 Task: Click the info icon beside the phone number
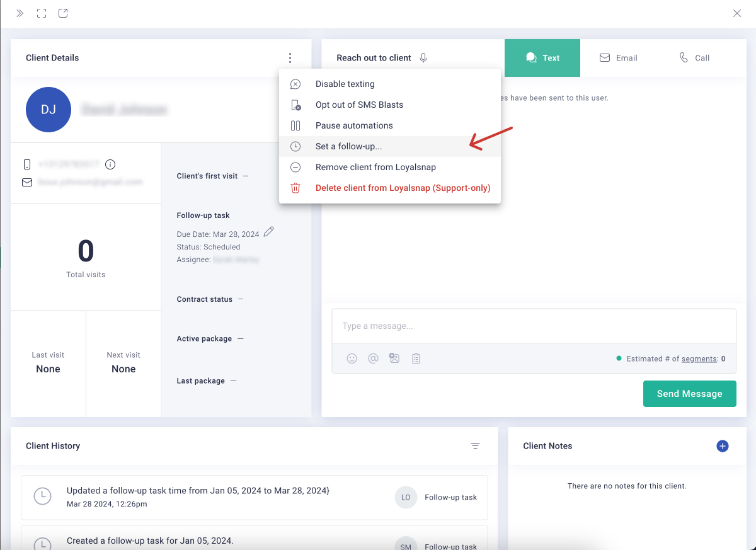tap(110, 164)
